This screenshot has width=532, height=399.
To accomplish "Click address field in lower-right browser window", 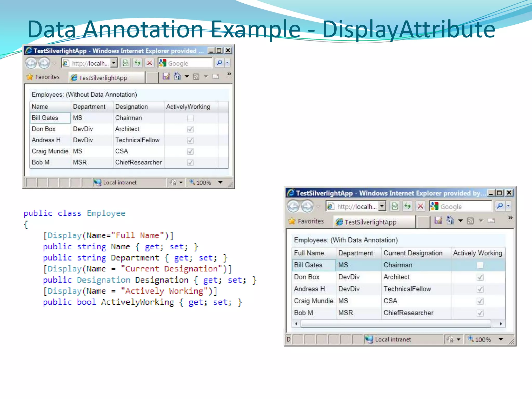I will (x=356, y=207).
